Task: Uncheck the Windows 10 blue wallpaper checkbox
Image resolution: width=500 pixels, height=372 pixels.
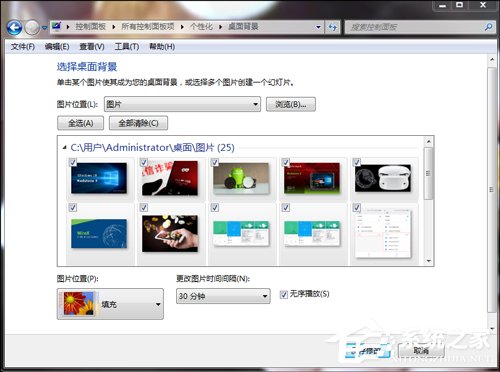Action: 73,162
